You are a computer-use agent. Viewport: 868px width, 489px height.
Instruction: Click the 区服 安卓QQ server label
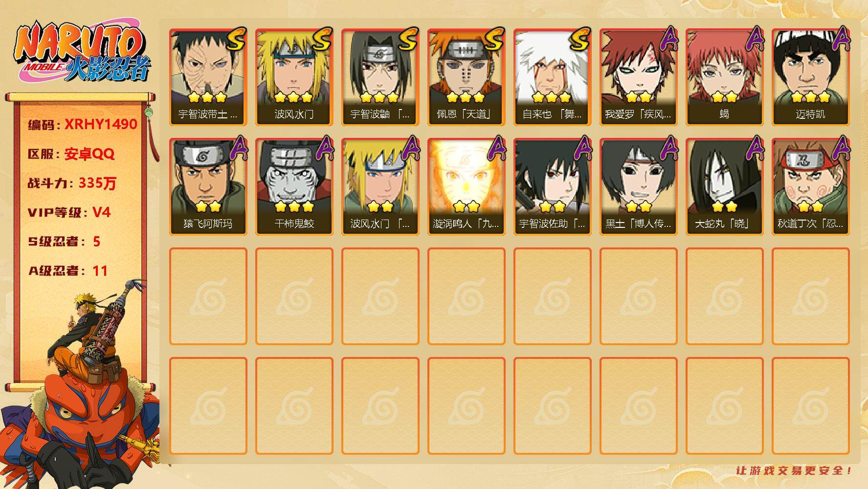click(71, 154)
